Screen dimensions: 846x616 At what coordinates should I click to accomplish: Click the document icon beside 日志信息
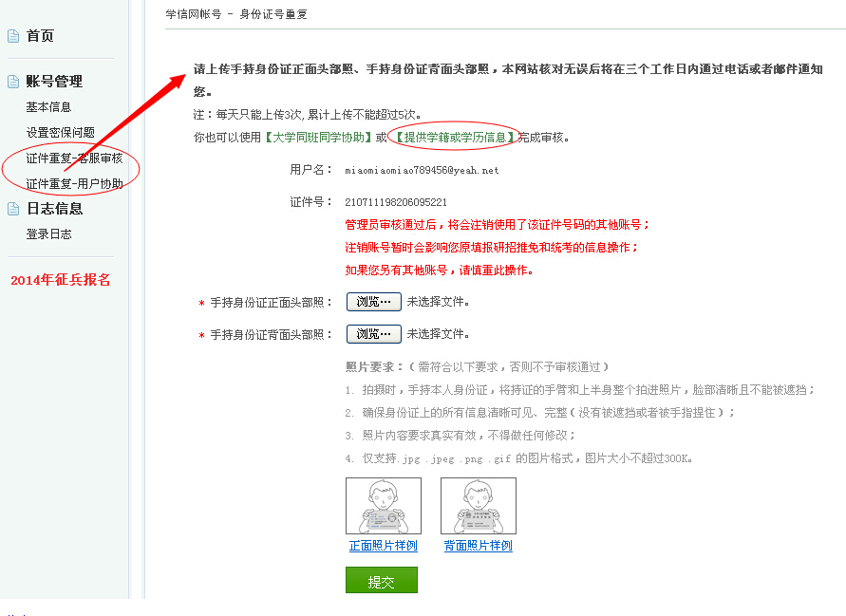click(x=13, y=209)
